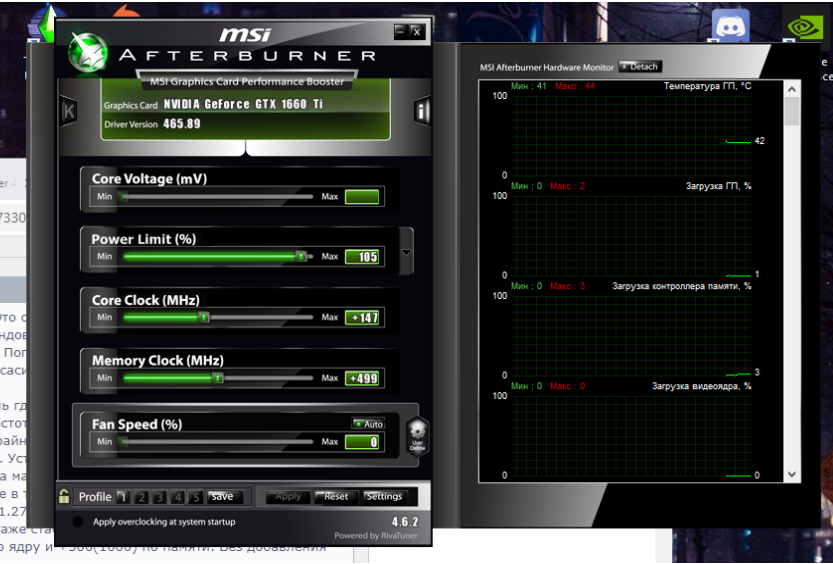
Task: Select profile slot 3
Action: coord(159,497)
